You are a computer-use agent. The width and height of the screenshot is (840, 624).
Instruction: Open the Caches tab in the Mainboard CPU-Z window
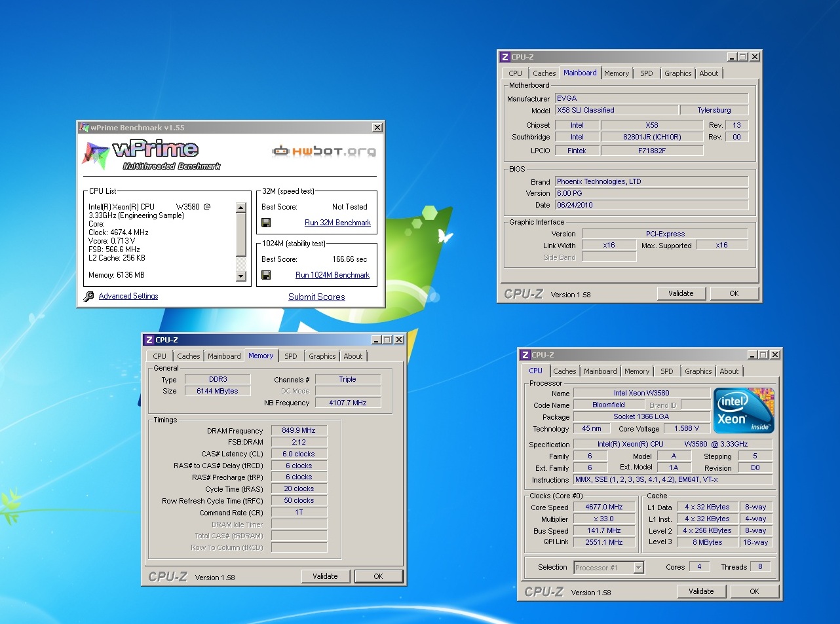point(544,73)
